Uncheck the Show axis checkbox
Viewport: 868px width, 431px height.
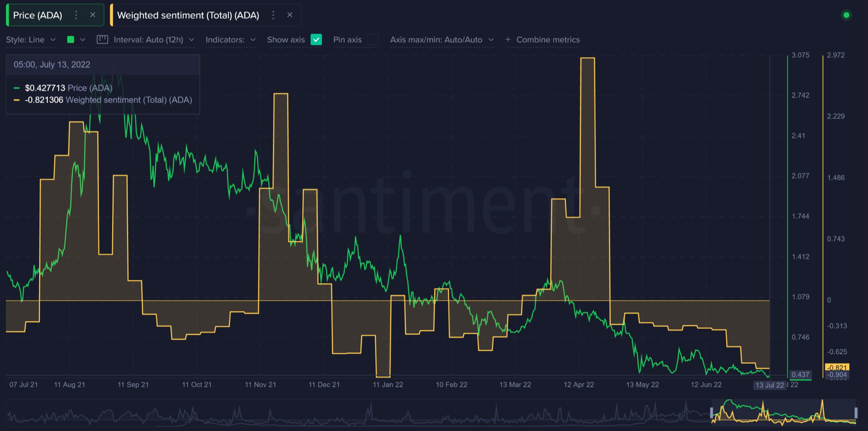(x=316, y=40)
